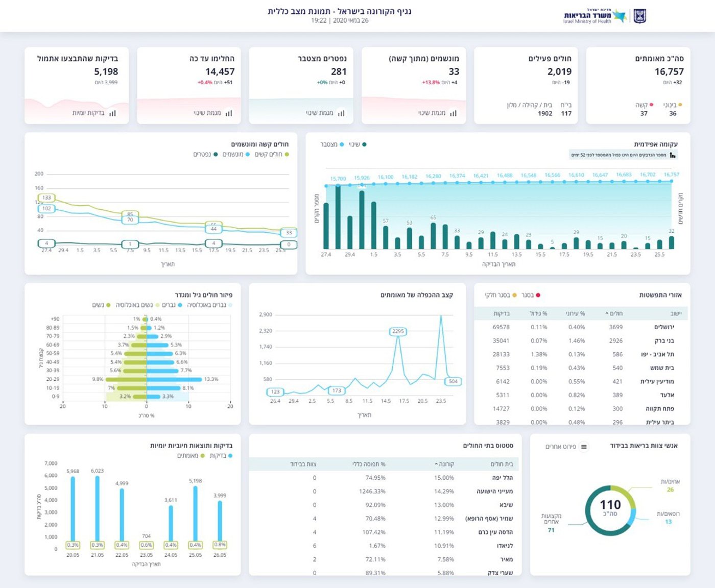The width and height of the screenshot is (715, 588).
Task: Click the bar chart icon beside בדיקות יומיות
Action: (112, 113)
